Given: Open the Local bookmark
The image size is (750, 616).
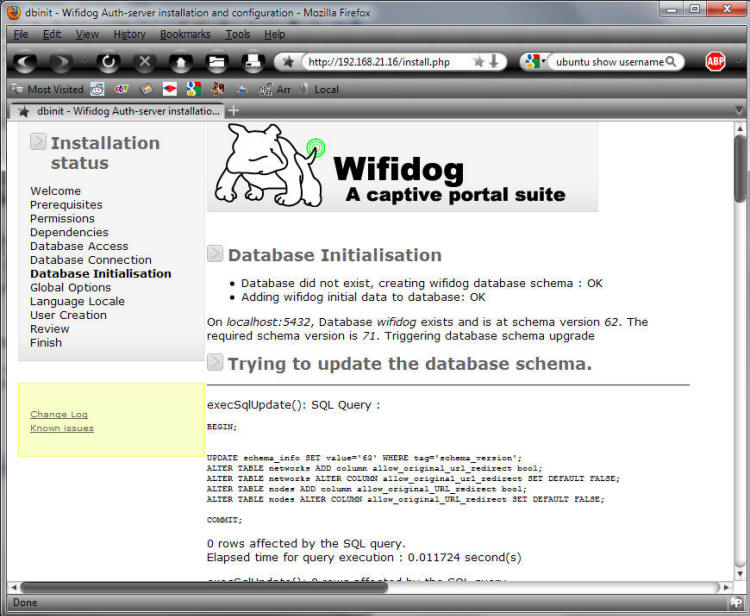Looking at the screenshot, I should coord(320,89).
